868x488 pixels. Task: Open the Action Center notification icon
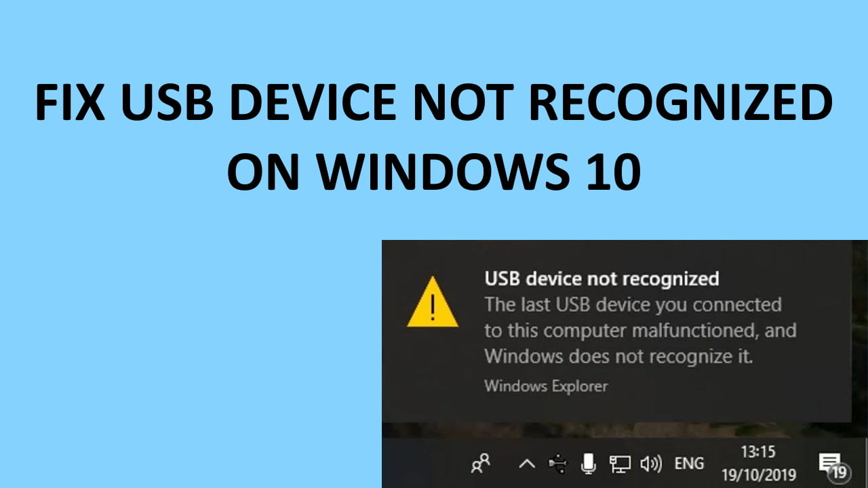[830, 464]
